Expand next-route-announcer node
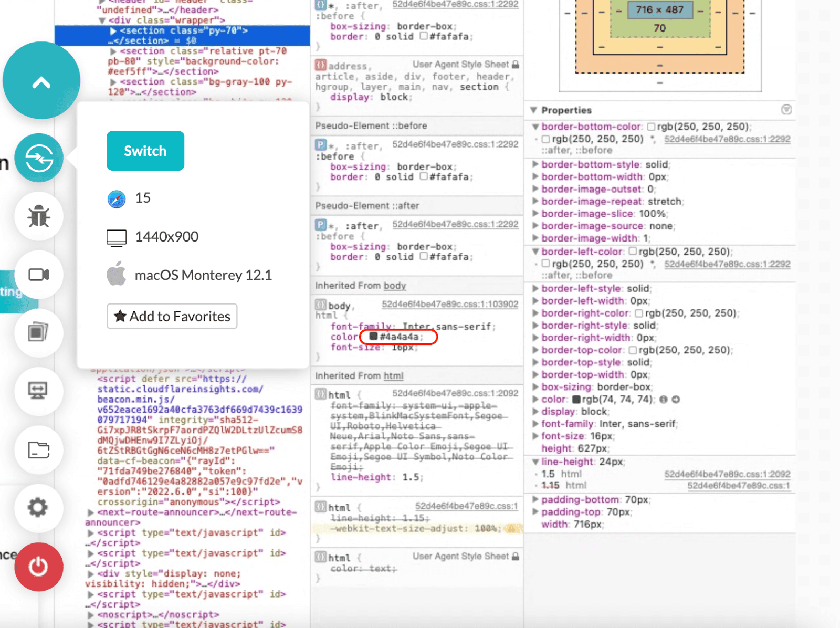 (x=91, y=512)
